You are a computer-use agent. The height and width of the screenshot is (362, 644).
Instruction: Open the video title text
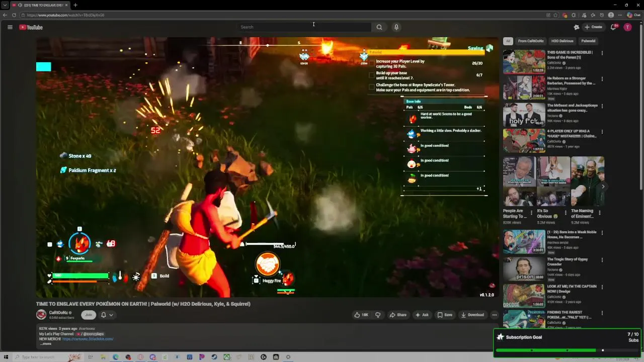[143, 304]
